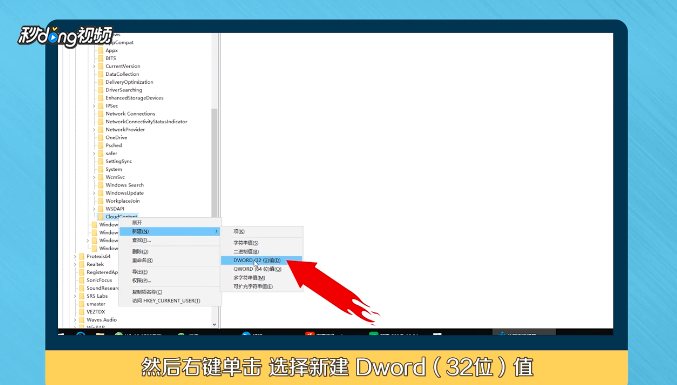Expand the safer key
Image resolution: width=677 pixels, height=385 pixels.
(94, 153)
